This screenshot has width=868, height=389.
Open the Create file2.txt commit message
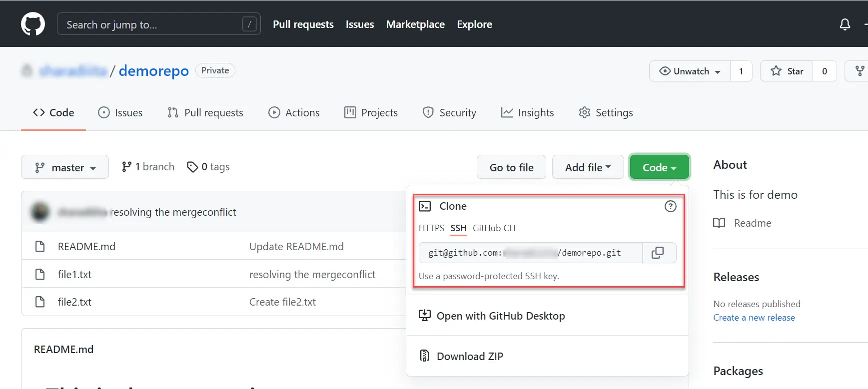click(x=282, y=302)
